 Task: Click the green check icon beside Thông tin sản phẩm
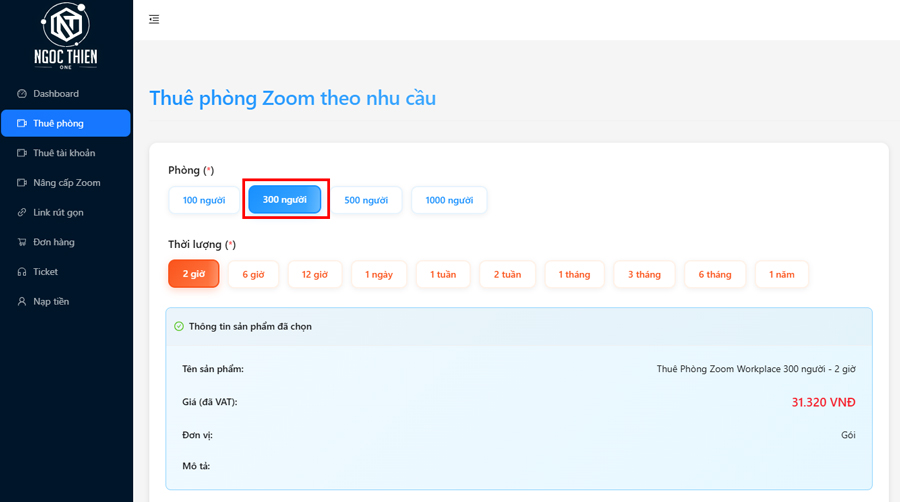pyautogui.click(x=179, y=326)
